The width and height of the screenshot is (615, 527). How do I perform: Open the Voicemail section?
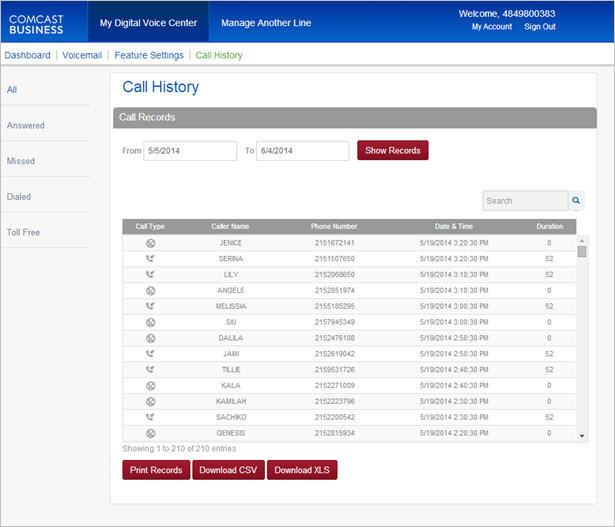click(82, 55)
